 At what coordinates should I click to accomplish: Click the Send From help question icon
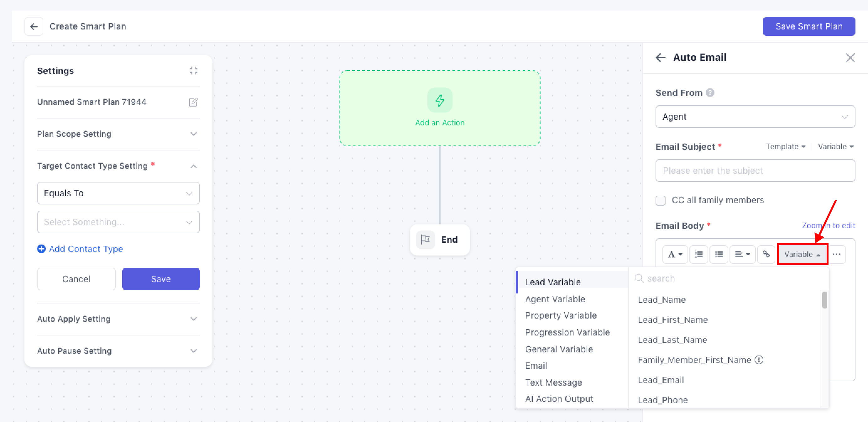point(710,93)
